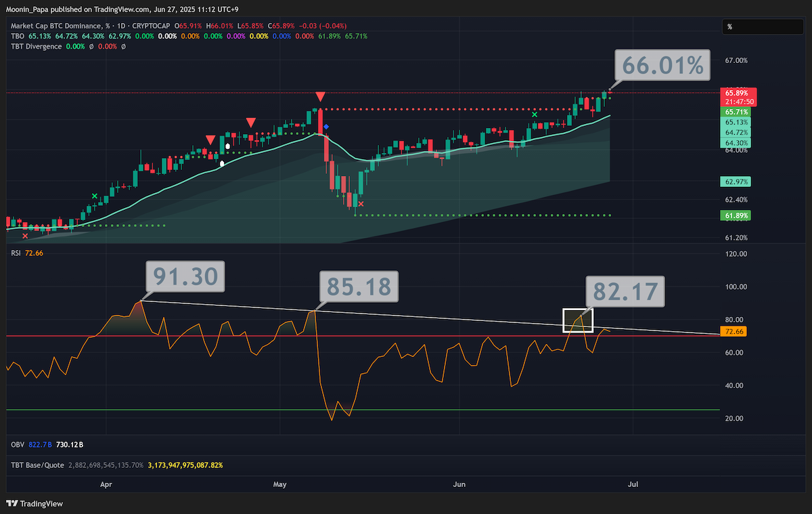Select the blue diamond marker near May candle
This screenshot has height=514, width=812.
coord(326,127)
